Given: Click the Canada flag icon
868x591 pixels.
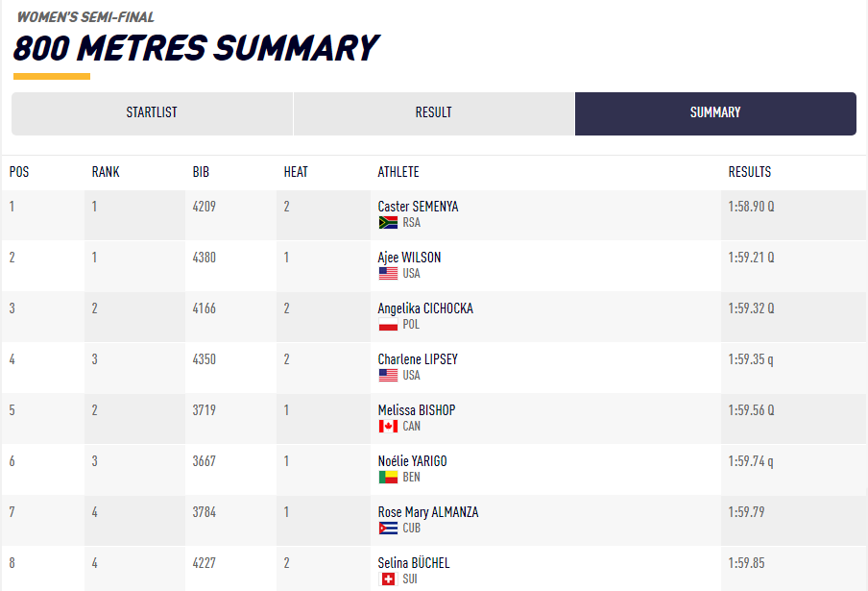Looking at the screenshot, I should click(388, 427).
